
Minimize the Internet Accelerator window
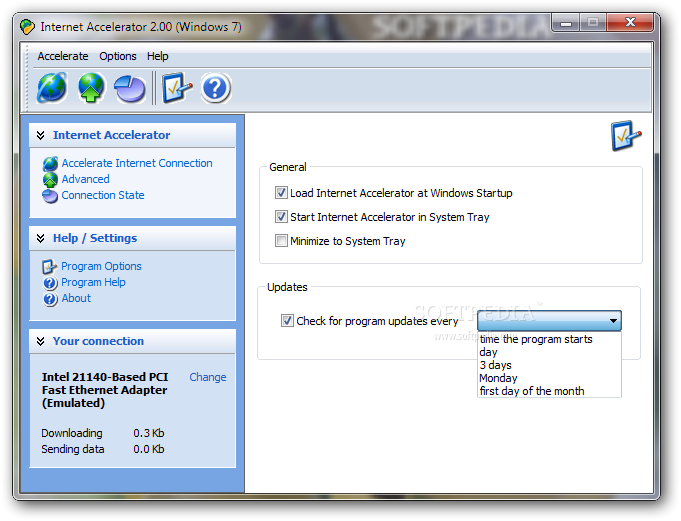click(x=566, y=22)
